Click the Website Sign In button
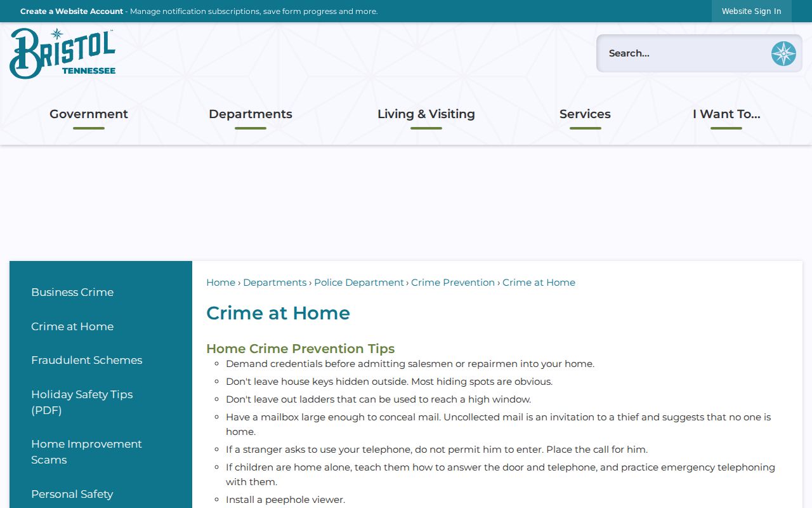 (x=752, y=11)
